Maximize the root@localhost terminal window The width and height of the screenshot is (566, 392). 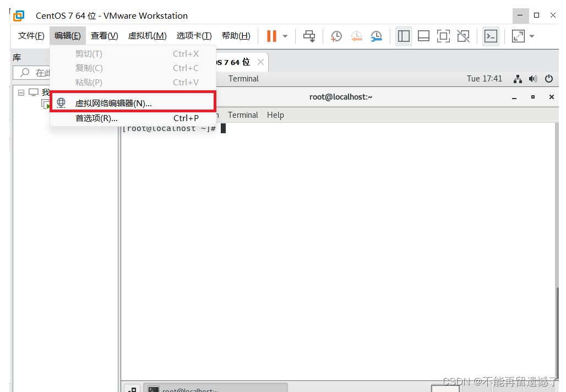(533, 97)
